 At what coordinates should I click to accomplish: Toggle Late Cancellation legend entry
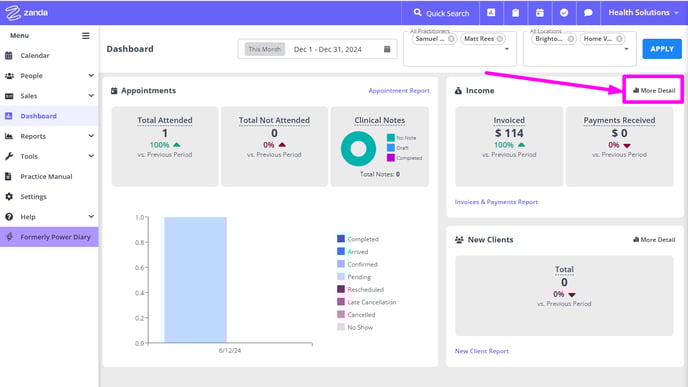pos(366,302)
